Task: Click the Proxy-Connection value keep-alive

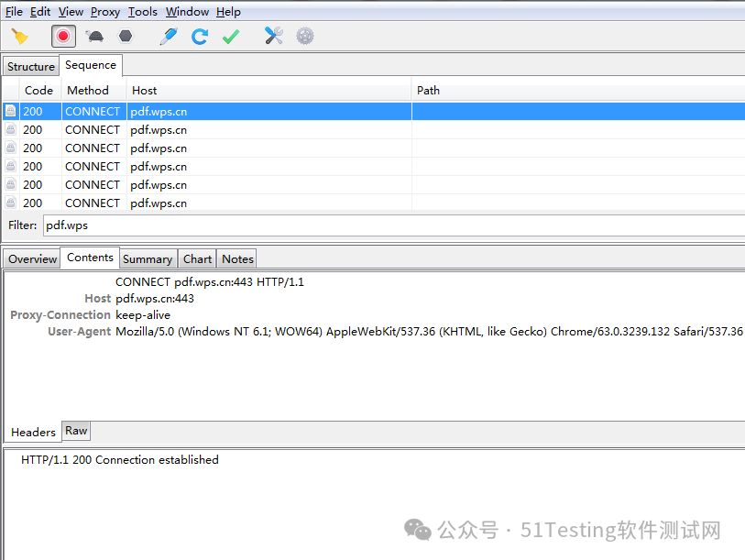Action: click(x=143, y=315)
